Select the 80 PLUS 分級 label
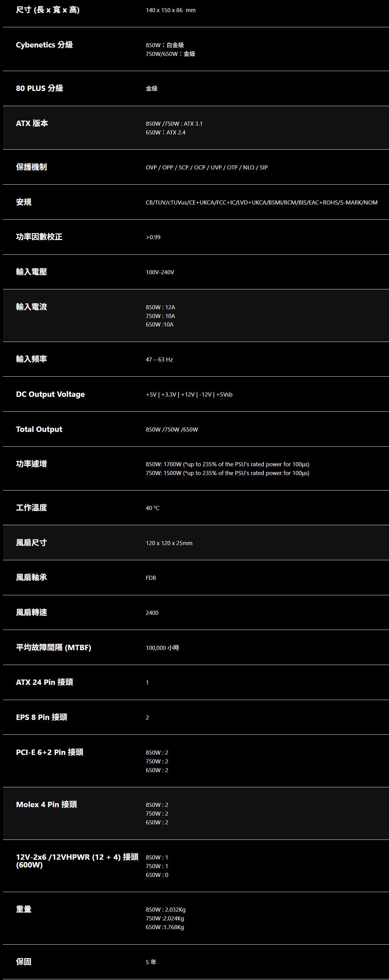 (39, 88)
